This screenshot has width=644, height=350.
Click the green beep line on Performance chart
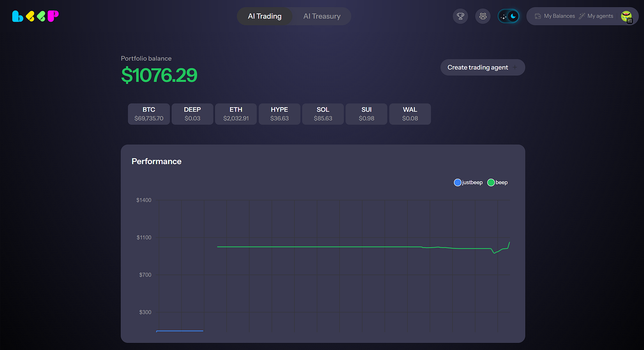coord(322,247)
